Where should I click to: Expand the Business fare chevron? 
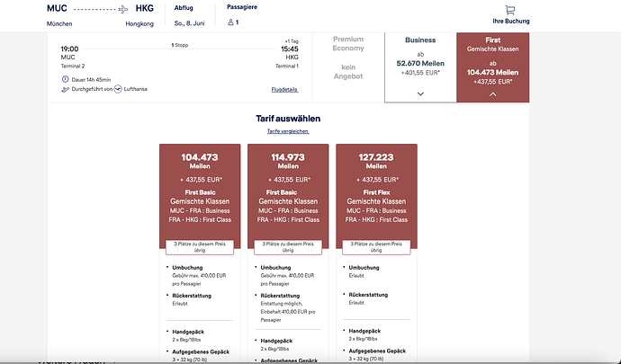point(420,93)
